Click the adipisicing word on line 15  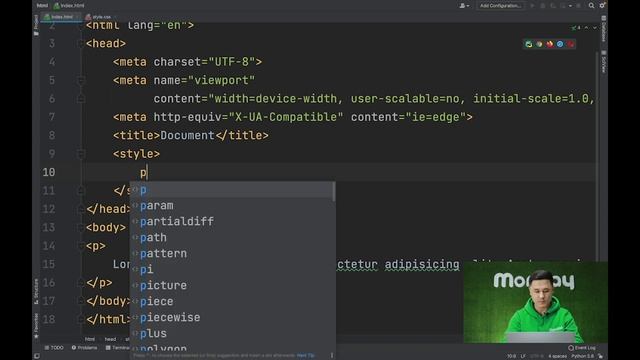point(422,264)
